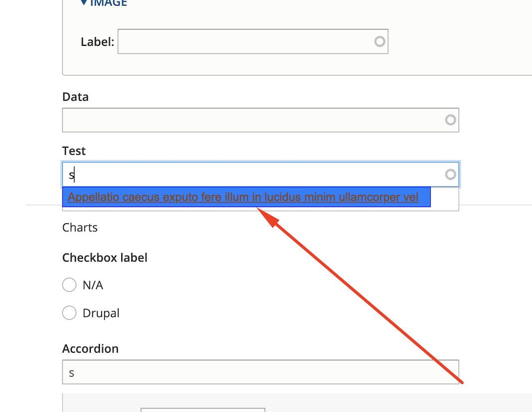Click the 'Drupal' option label text
The width and height of the screenshot is (532, 412).
[x=101, y=314]
